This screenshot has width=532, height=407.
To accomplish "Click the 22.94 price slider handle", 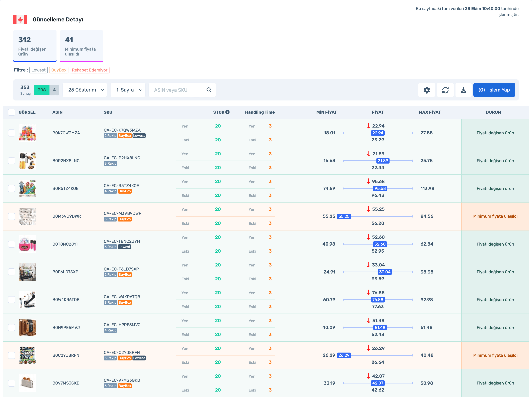I will pyautogui.click(x=378, y=133).
